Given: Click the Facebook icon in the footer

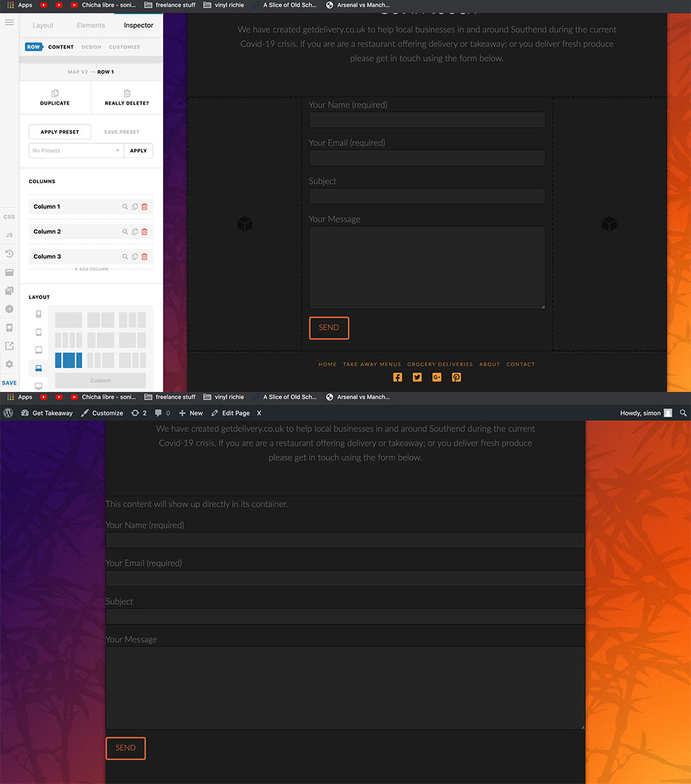Looking at the screenshot, I should pyautogui.click(x=397, y=377).
